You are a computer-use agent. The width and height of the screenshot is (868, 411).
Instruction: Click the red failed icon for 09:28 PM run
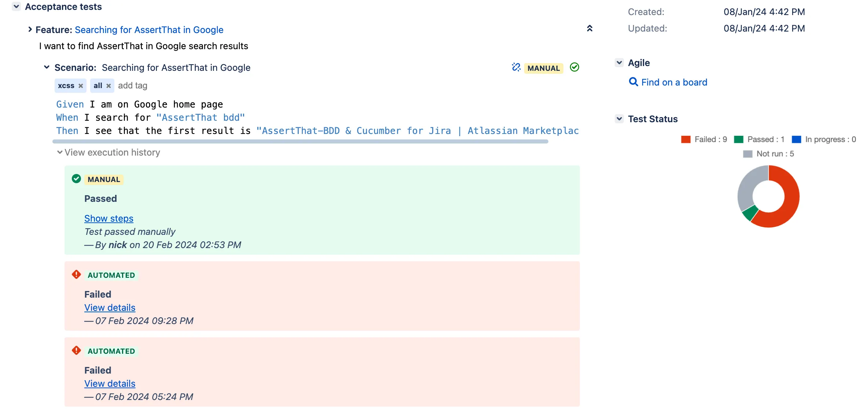(x=76, y=274)
